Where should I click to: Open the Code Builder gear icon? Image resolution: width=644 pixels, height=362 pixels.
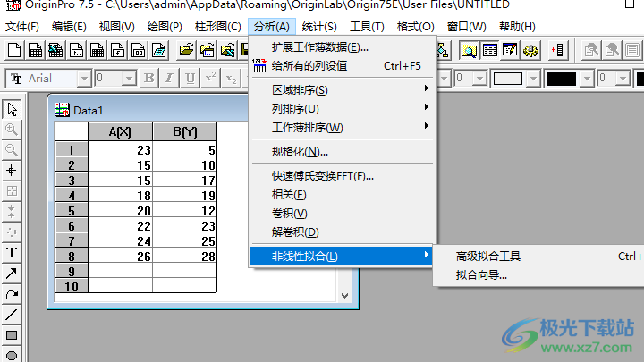click(x=530, y=50)
